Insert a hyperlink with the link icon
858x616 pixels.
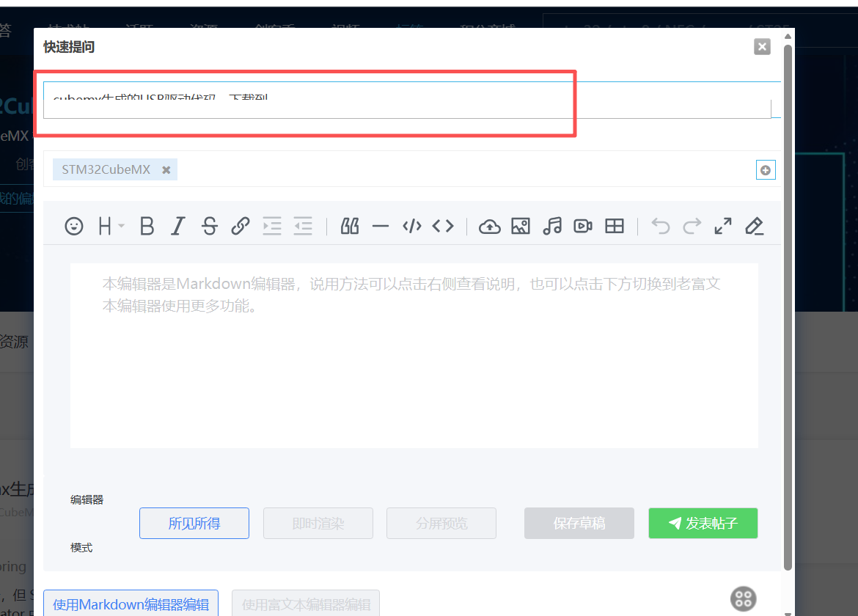[x=241, y=226]
